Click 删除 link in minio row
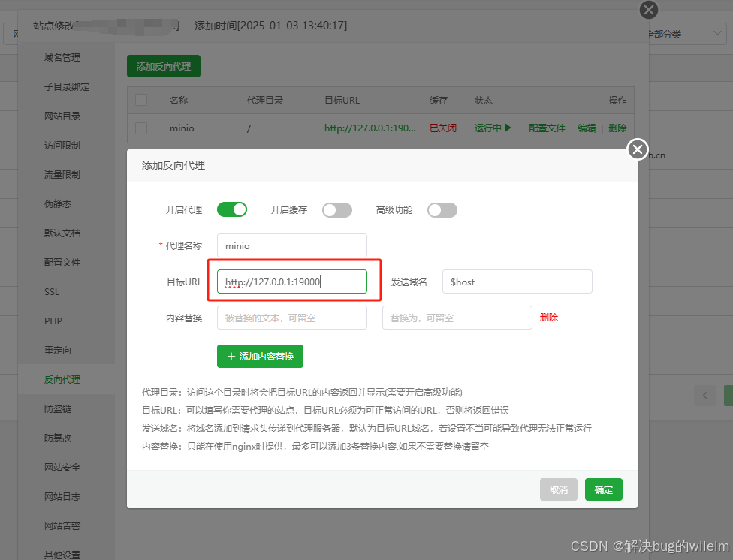Screen dimensions: 733x560 point(617,128)
